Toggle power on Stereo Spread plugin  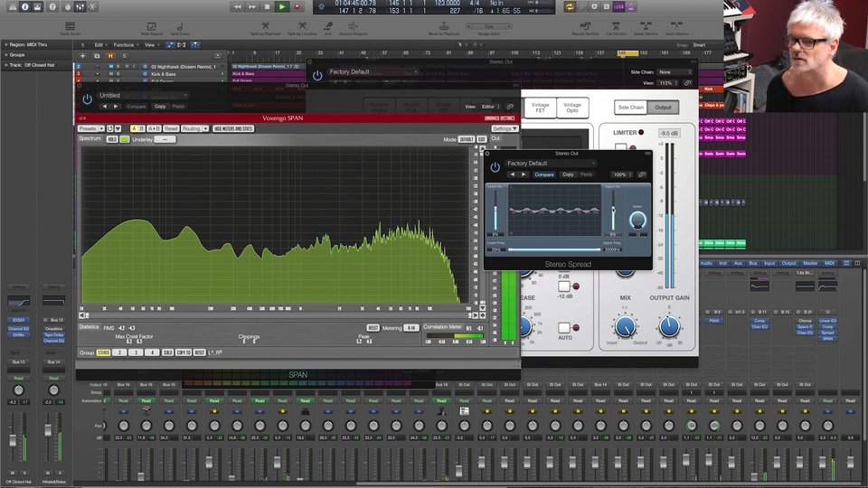point(495,166)
